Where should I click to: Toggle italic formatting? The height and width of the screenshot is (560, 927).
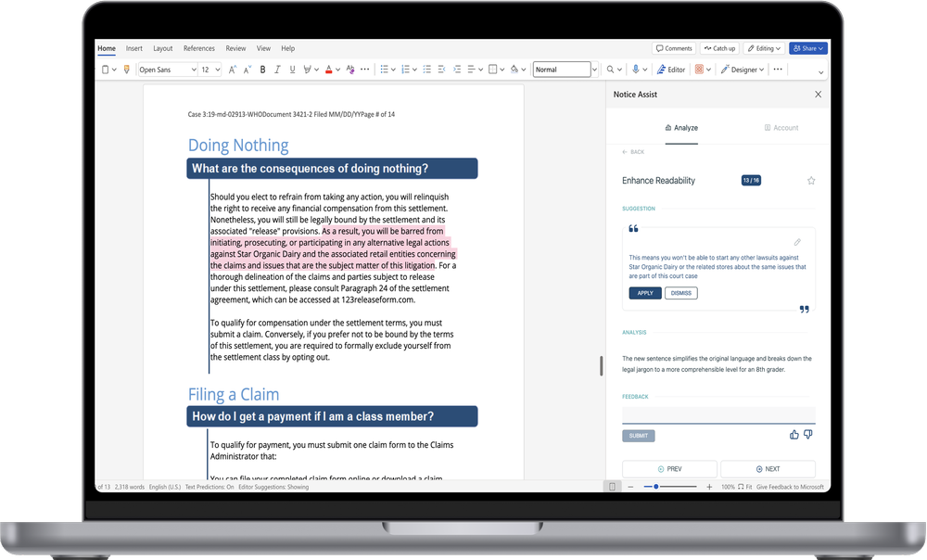pyautogui.click(x=277, y=70)
